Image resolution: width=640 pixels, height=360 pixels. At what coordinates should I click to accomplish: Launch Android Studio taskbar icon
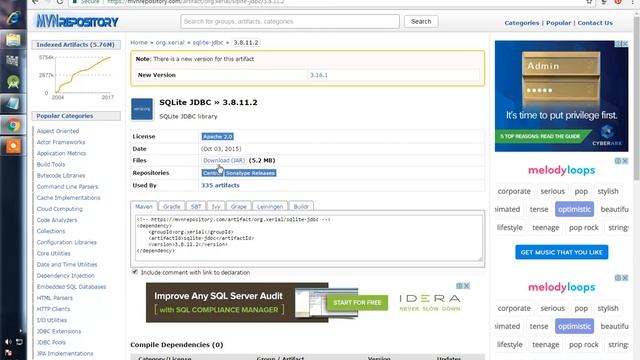point(13,82)
